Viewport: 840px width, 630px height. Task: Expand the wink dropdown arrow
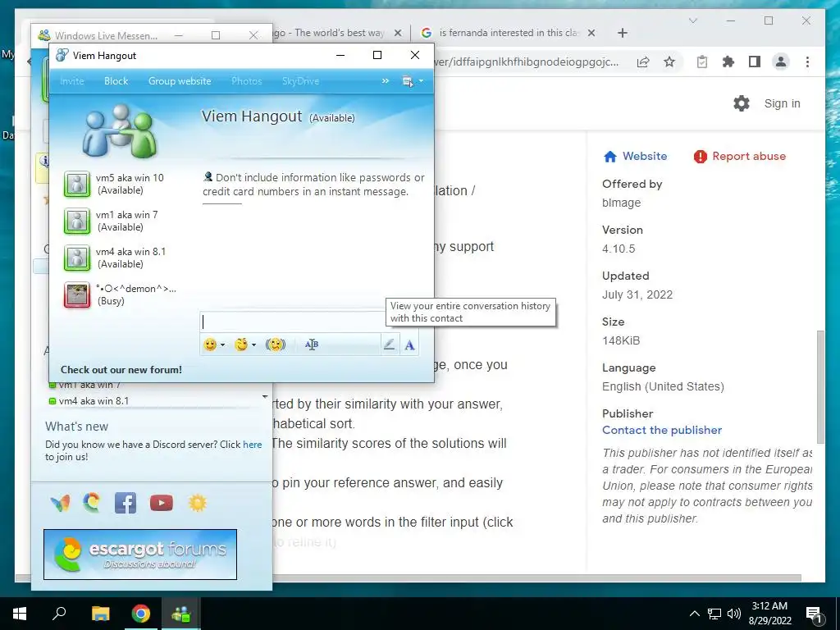[254, 345]
